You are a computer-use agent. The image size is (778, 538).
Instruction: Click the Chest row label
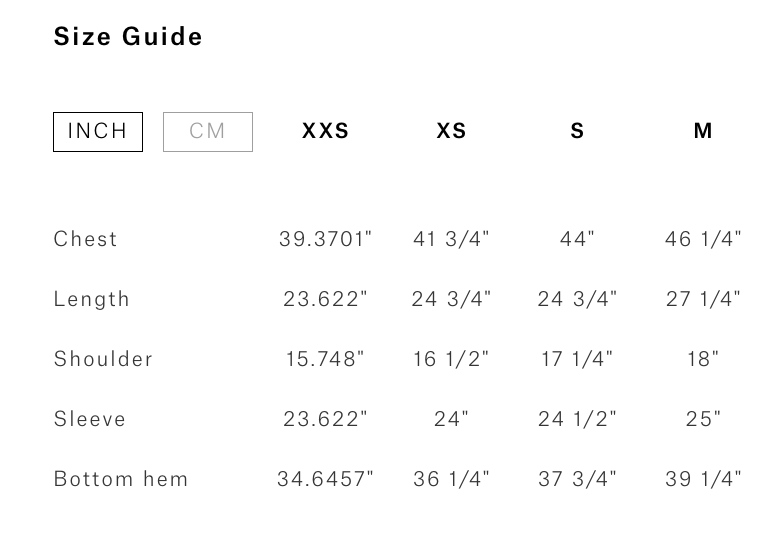85,239
